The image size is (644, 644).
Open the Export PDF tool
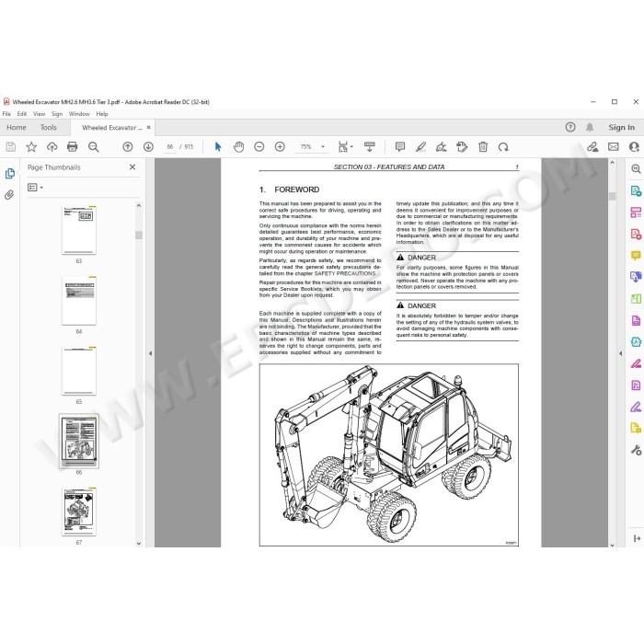636,190
